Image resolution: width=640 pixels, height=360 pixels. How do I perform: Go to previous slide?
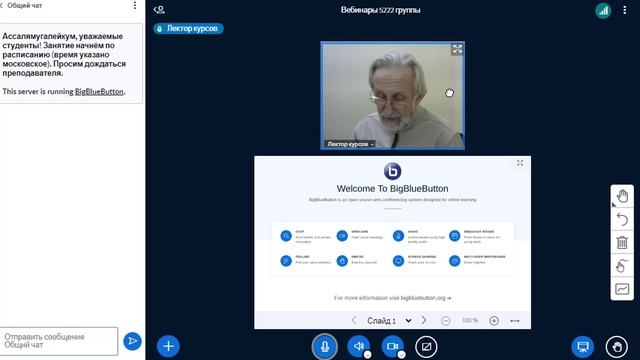click(354, 320)
